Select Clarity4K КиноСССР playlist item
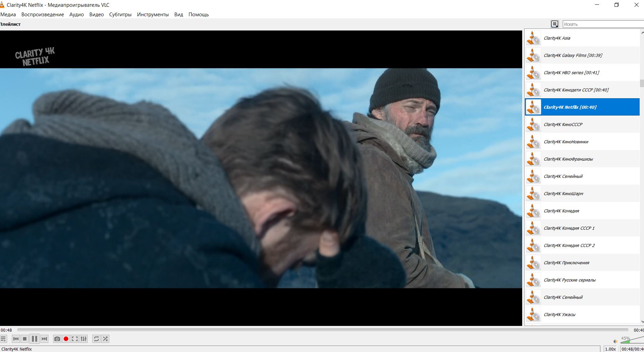Viewport: 644px width, 352px height. coord(582,124)
